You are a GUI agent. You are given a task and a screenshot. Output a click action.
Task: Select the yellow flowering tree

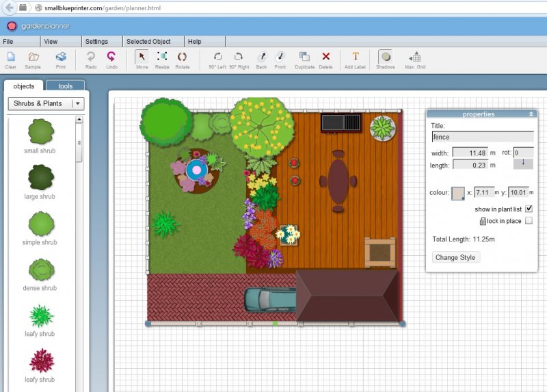(262, 127)
